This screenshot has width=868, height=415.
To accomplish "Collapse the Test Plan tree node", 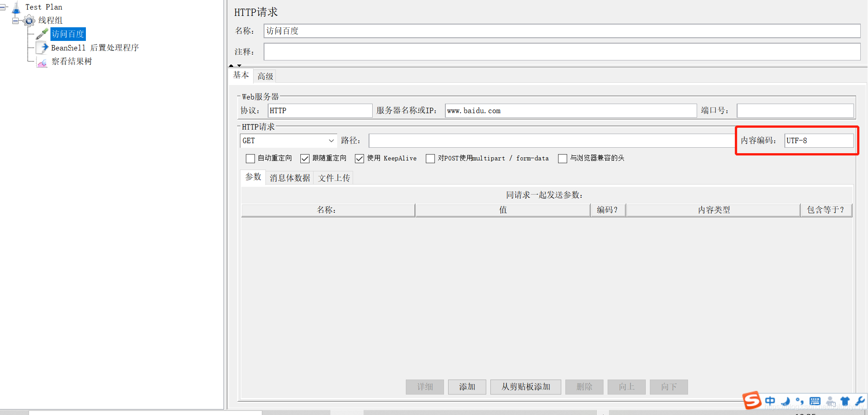I will tap(3, 7).
